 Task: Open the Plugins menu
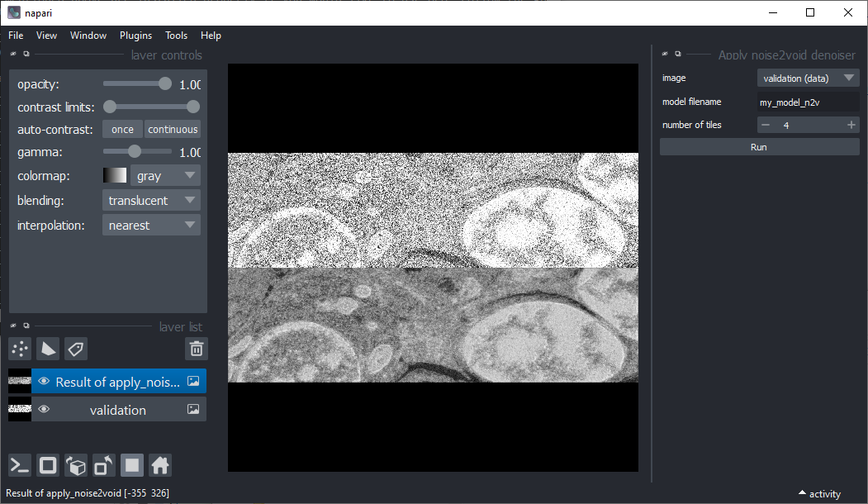135,35
